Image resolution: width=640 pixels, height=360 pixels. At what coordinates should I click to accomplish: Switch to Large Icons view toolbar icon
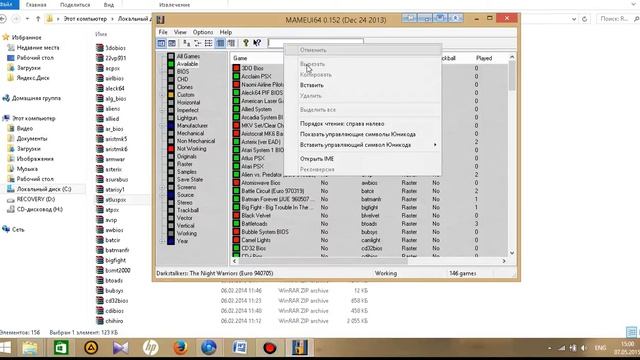[187, 43]
